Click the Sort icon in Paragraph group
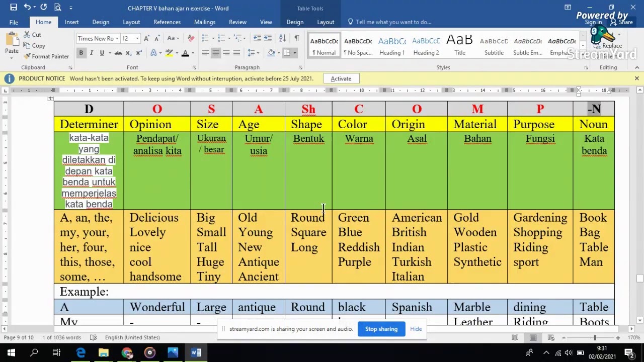 (282, 39)
